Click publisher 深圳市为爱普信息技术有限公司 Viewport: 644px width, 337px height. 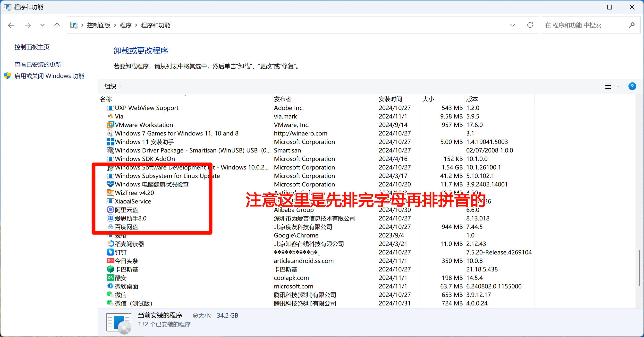point(315,218)
